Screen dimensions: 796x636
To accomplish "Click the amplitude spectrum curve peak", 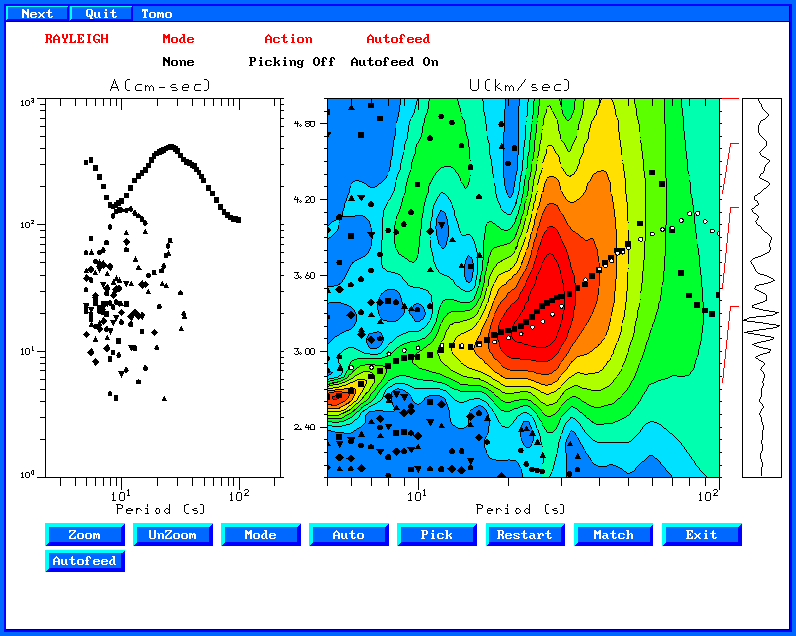I will (171, 147).
